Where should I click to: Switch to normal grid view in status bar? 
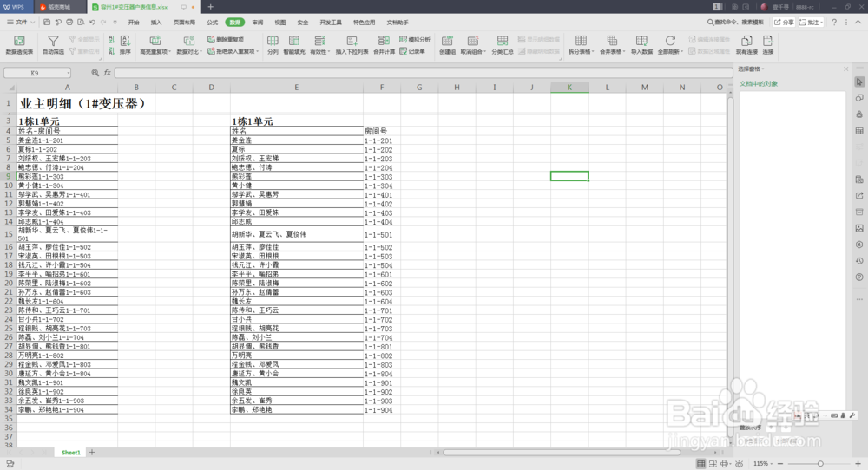tap(700, 463)
